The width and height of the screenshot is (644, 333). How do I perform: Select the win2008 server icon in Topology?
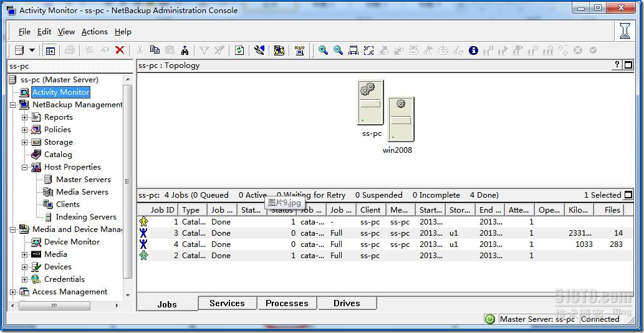click(x=401, y=119)
